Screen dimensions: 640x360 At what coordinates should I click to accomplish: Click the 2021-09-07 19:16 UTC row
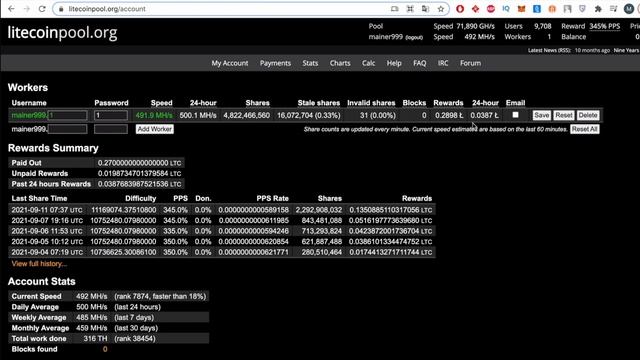pyautogui.click(x=222, y=220)
